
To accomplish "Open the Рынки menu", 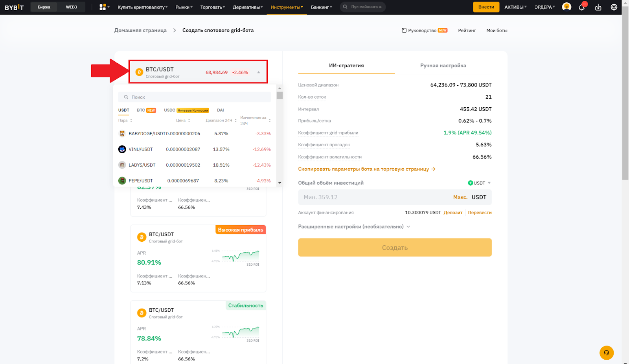I will [x=184, y=7].
